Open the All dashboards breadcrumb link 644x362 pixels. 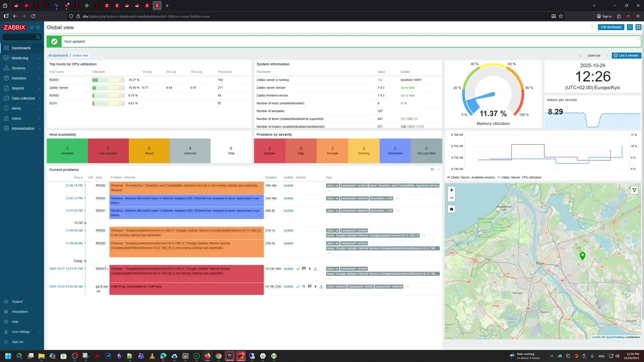(58, 55)
